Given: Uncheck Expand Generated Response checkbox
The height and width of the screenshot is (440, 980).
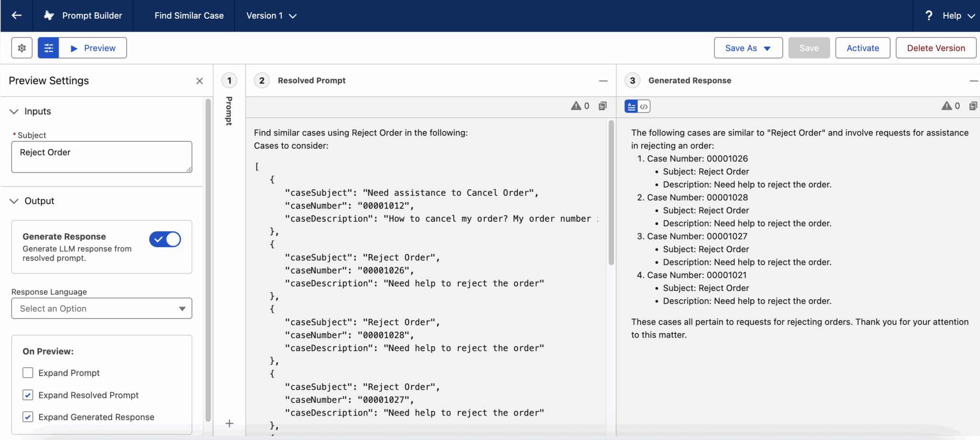Looking at the screenshot, I should 28,417.
